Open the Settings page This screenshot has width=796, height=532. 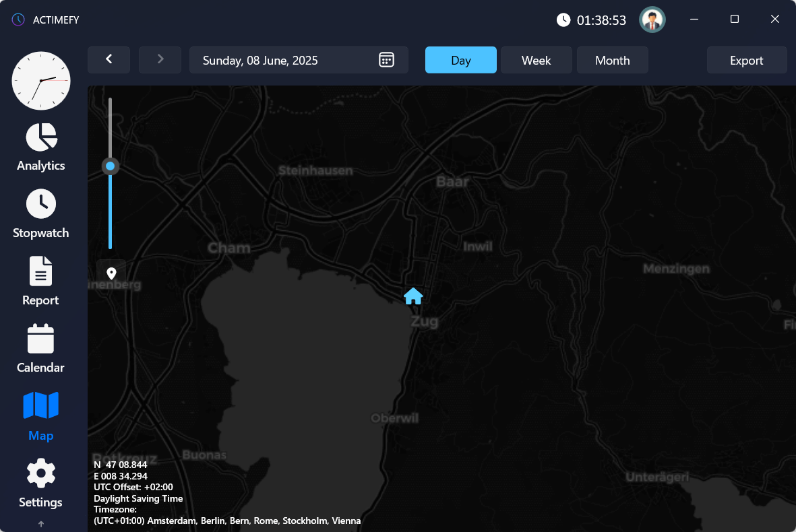[x=40, y=484]
